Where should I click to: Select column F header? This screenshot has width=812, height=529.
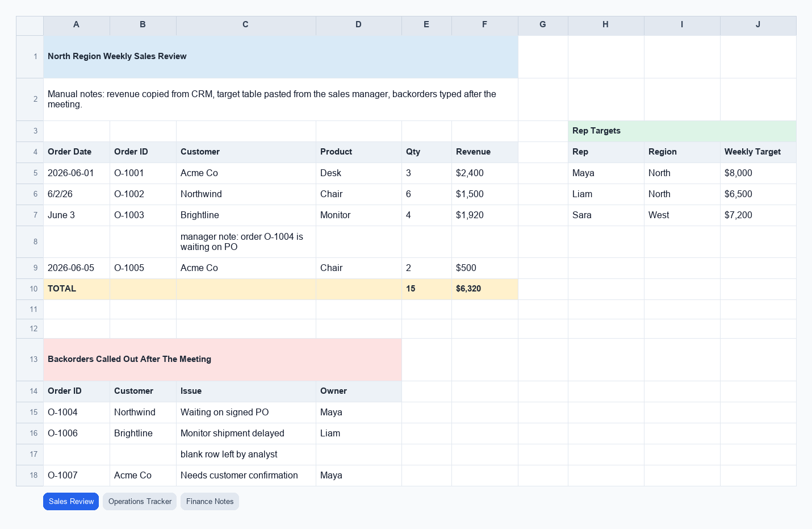click(485, 24)
